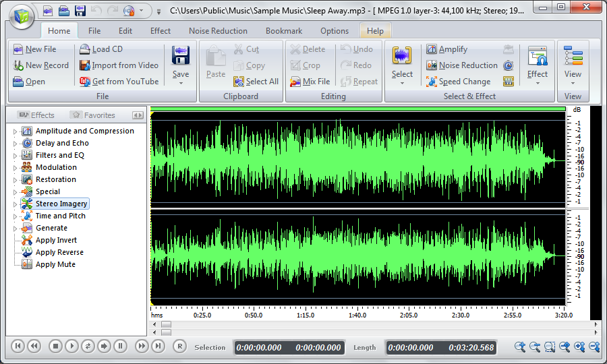Screen dimensions: 607x364
Task: Click the Open file icon in quick access toolbar
Action: [64, 10]
